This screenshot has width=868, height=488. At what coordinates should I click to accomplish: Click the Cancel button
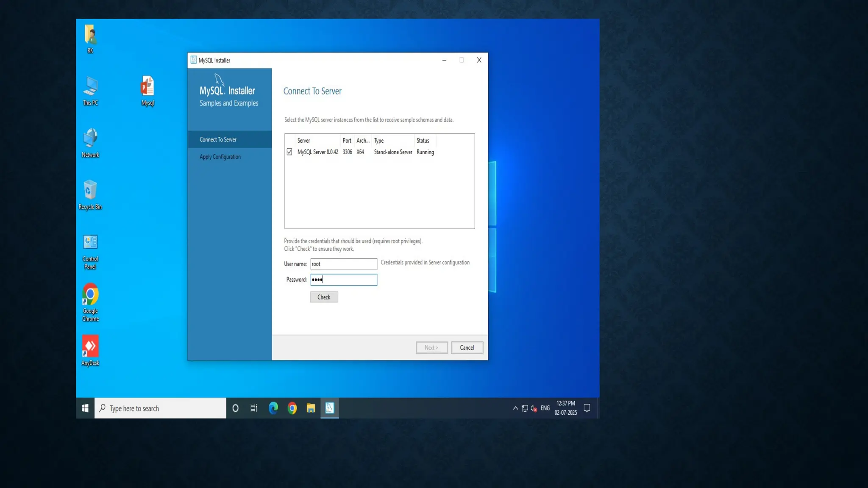467,348
